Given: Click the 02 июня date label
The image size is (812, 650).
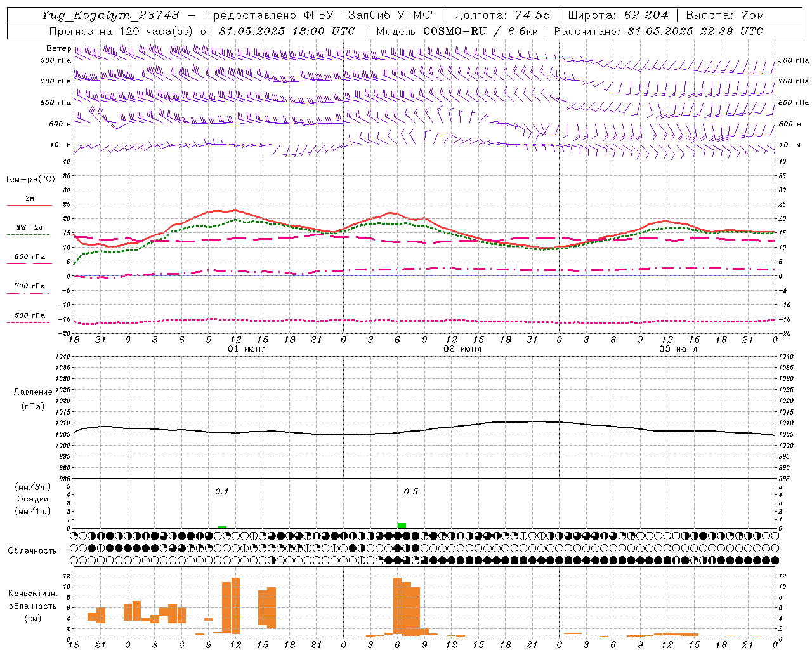Looking at the screenshot, I should (x=462, y=349).
